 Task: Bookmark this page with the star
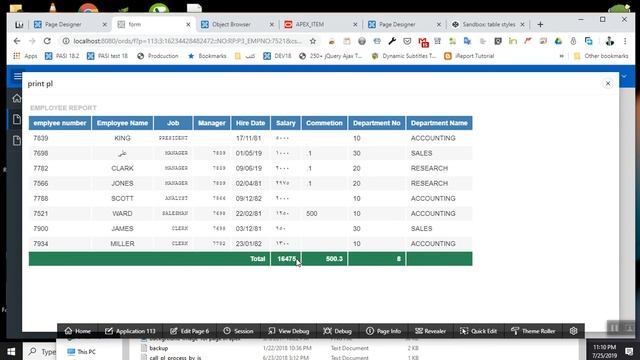313,41
